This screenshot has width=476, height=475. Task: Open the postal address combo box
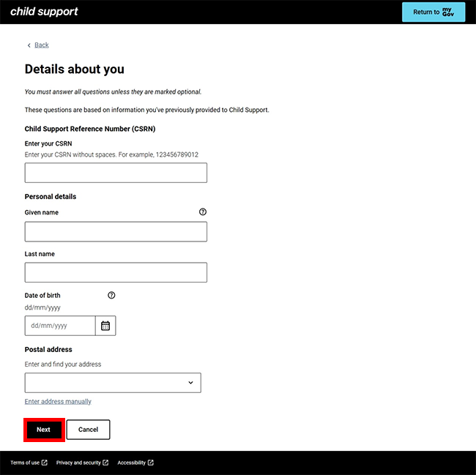pyautogui.click(x=106, y=383)
